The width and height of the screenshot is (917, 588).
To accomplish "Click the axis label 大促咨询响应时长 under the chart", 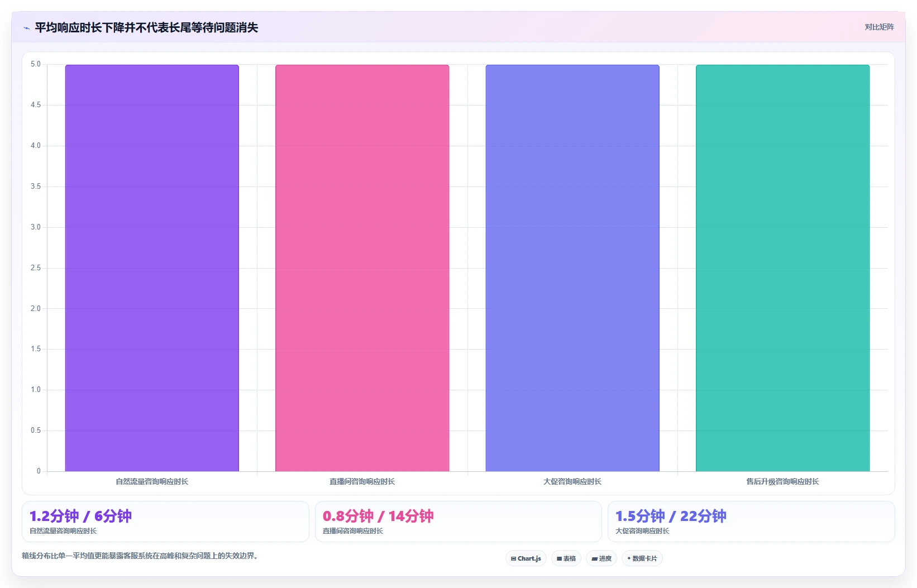I will tap(572, 481).
